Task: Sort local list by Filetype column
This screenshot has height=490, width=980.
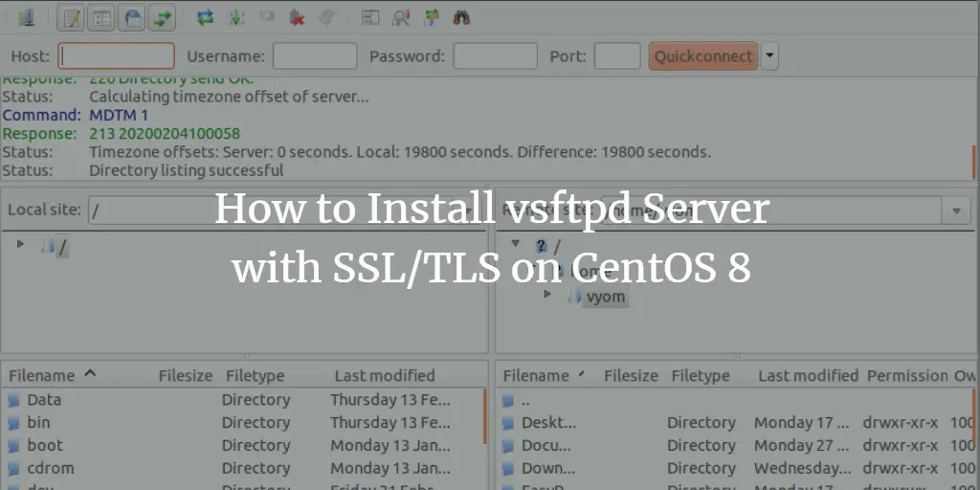Action: pyautogui.click(x=255, y=375)
